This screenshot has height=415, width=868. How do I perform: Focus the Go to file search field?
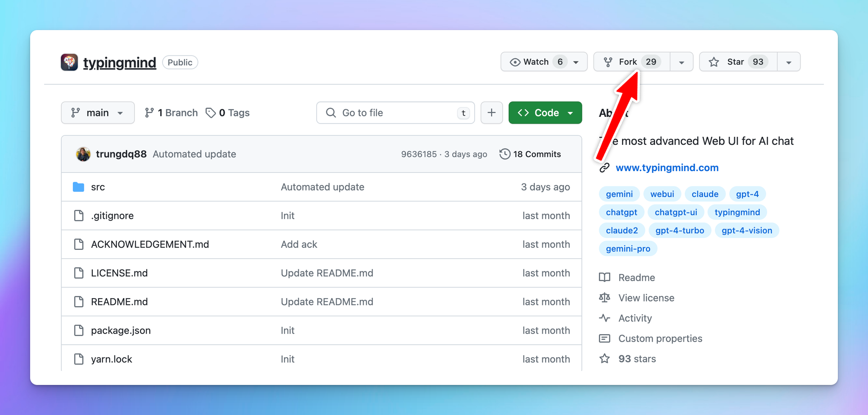[x=395, y=113]
